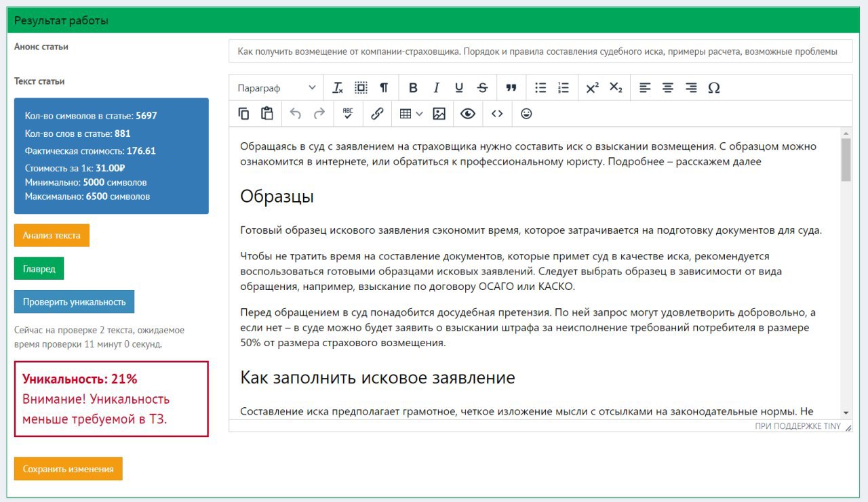
Task: Insert a blockquote
Action: pos(511,87)
